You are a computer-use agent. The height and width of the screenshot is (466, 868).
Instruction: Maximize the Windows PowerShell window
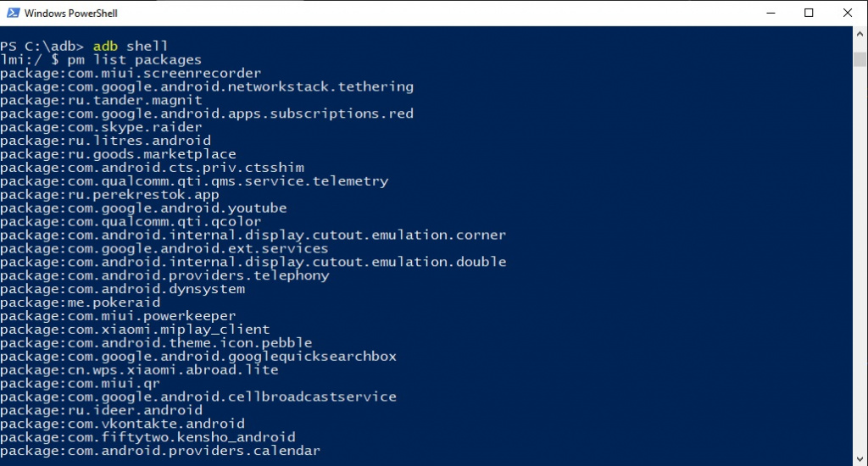(x=809, y=13)
